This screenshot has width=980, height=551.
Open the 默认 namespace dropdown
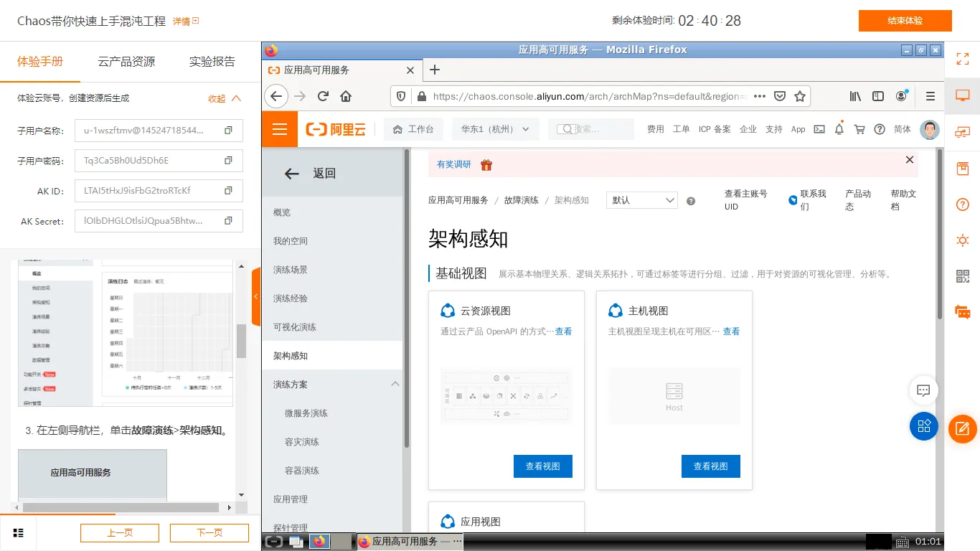click(x=642, y=200)
